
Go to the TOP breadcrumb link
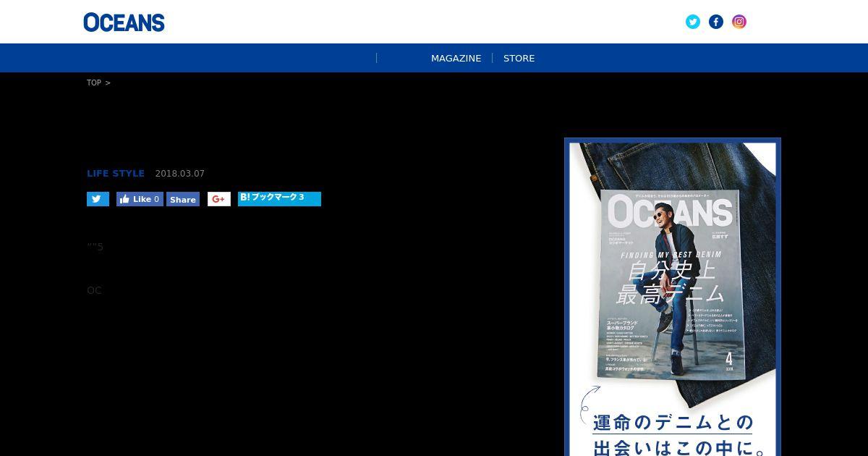pyautogui.click(x=94, y=83)
